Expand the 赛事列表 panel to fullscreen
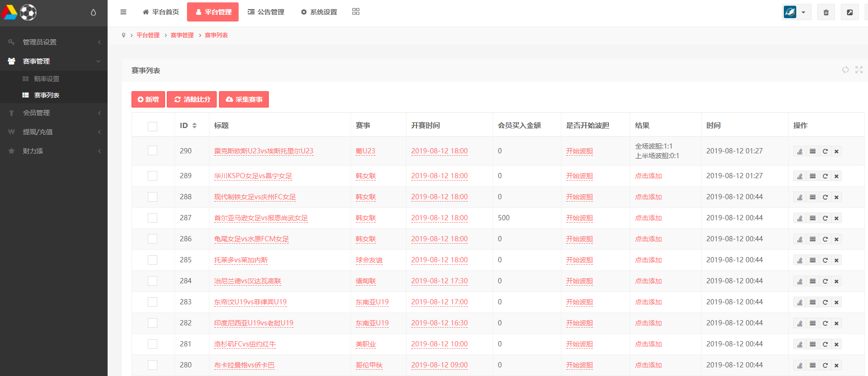This screenshot has width=868, height=376. coord(859,70)
